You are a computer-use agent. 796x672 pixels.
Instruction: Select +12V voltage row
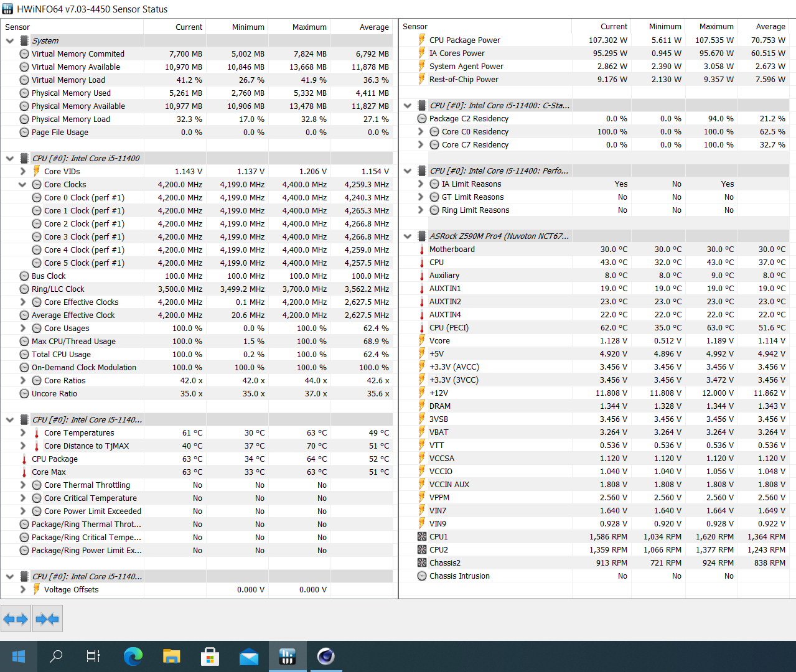594,393
